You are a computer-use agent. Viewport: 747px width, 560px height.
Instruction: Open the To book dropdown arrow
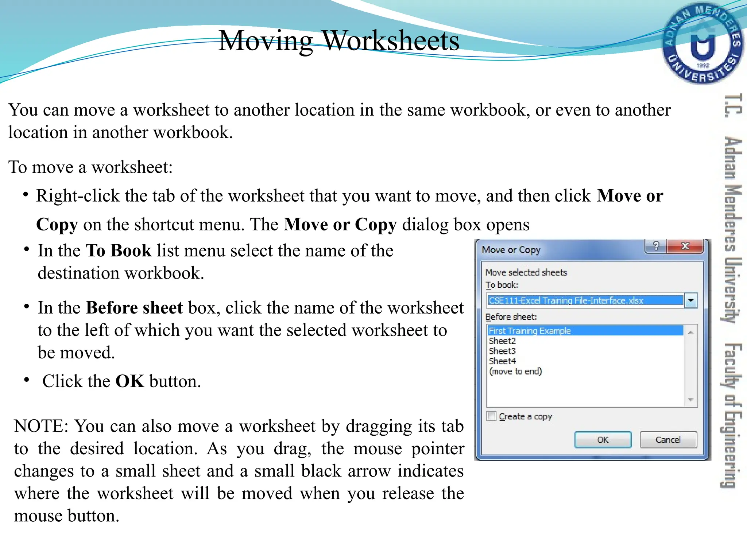[x=691, y=300]
